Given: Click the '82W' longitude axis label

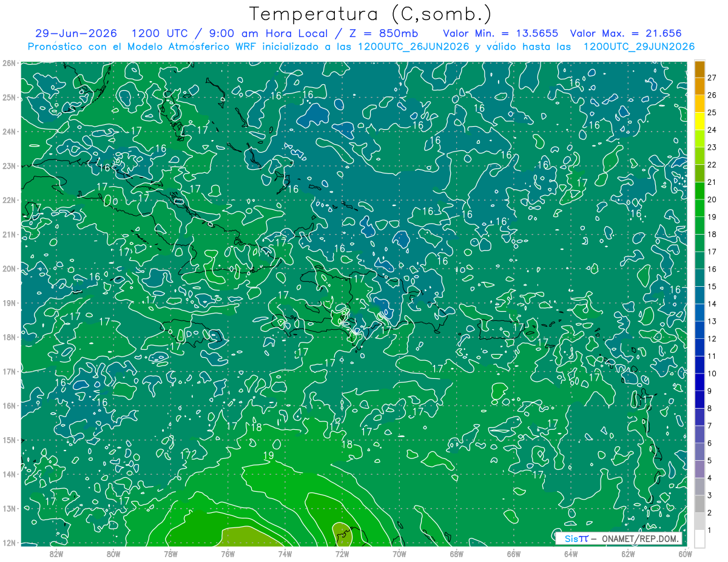Looking at the screenshot, I should click(56, 554).
